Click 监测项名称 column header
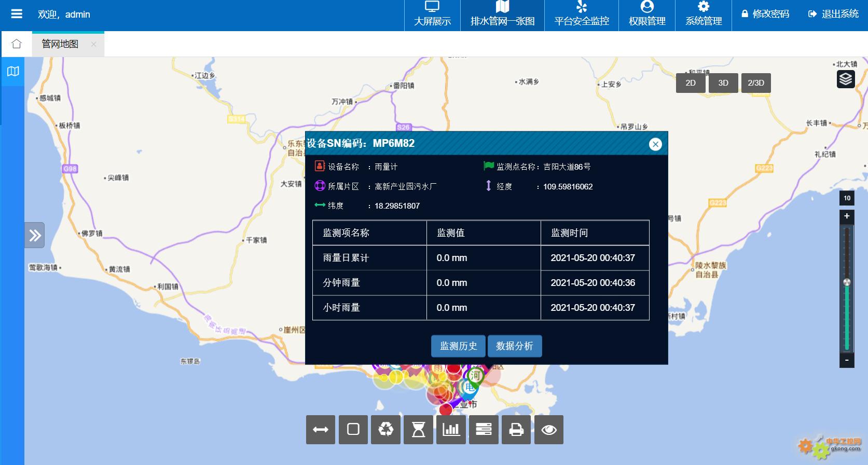 (346, 233)
